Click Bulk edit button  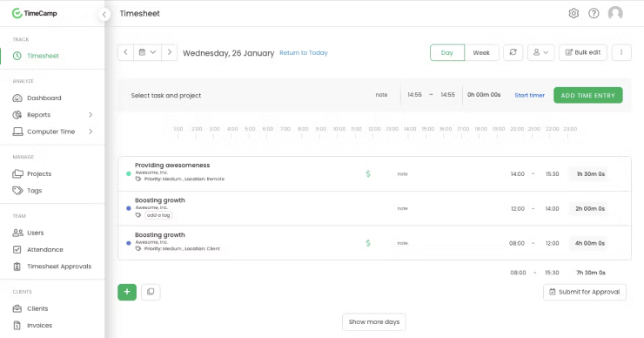(x=583, y=52)
